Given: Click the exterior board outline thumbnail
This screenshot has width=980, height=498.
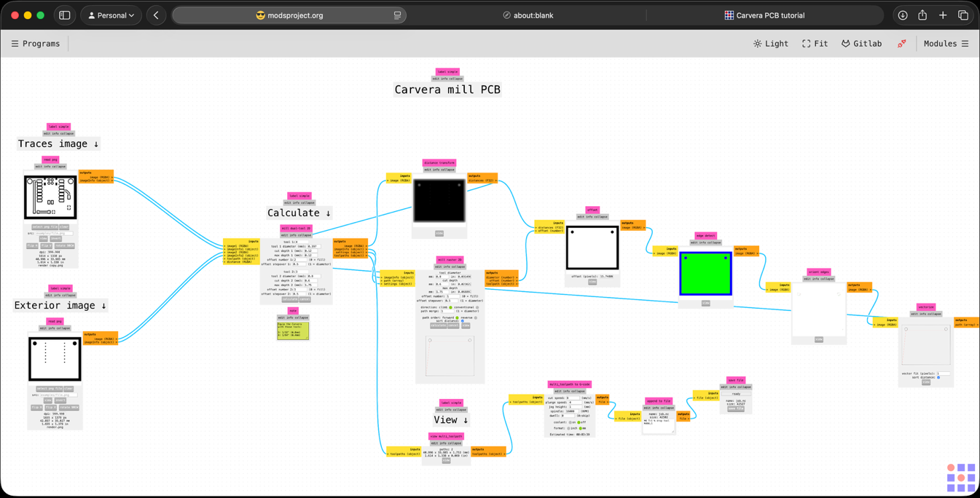Looking at the screenshot, I should 55,358.
